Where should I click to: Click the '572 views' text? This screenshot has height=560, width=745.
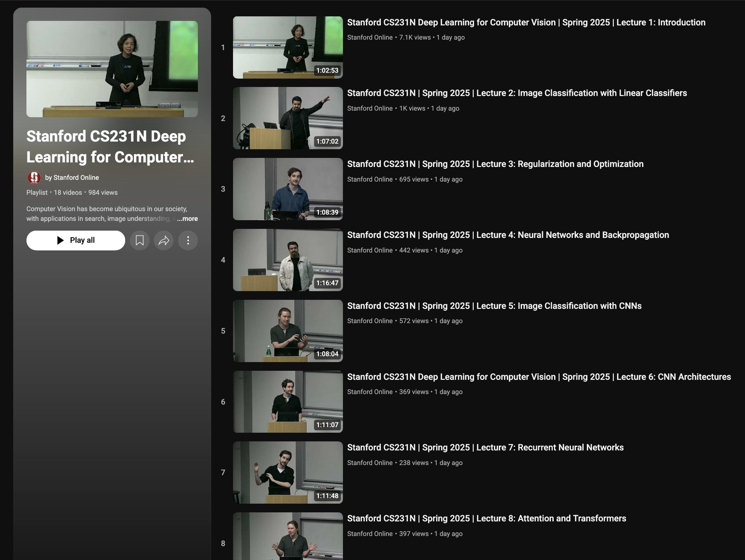tap(414, 321)
